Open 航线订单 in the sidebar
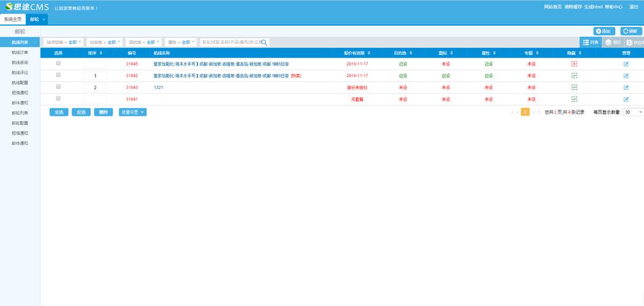The image size is (644, 306). click(20, 53)
